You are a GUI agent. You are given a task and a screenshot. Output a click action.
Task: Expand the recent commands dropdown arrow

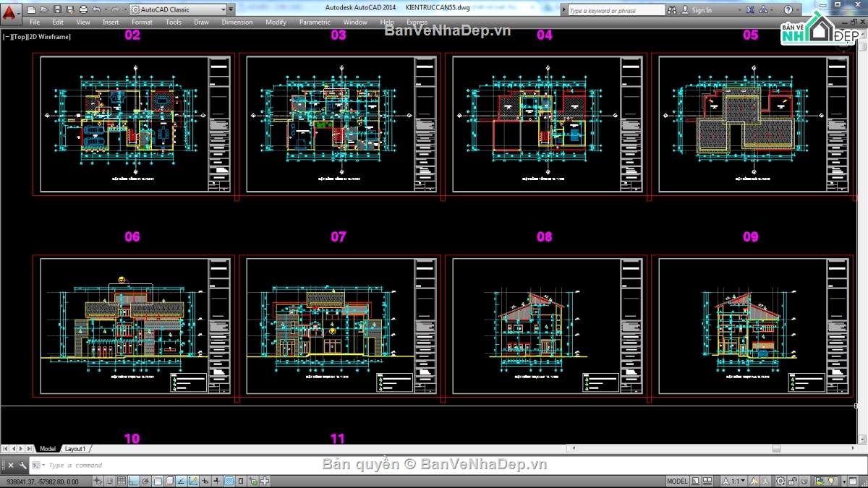pyautogui.click(x=44, y=466)
